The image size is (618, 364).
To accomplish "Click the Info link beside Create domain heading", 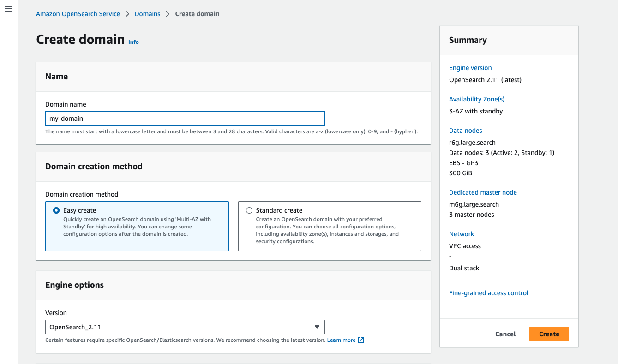I will (133, 42).
